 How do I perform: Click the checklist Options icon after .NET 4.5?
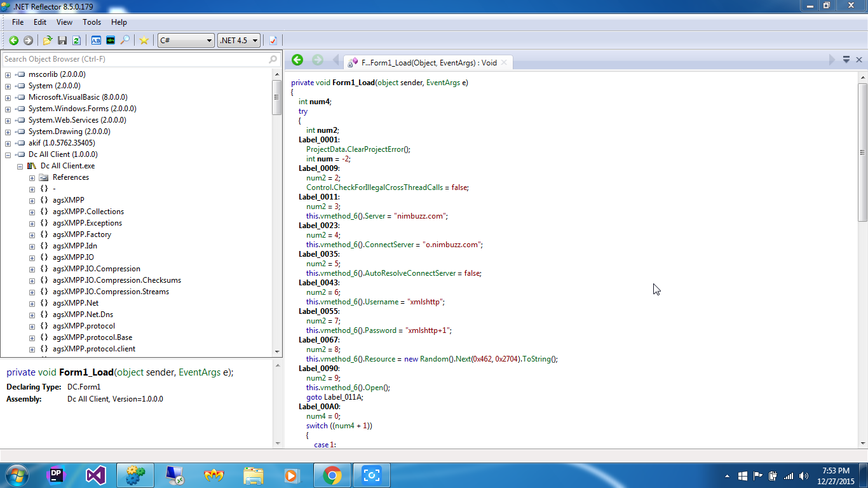tap(273, 40)
